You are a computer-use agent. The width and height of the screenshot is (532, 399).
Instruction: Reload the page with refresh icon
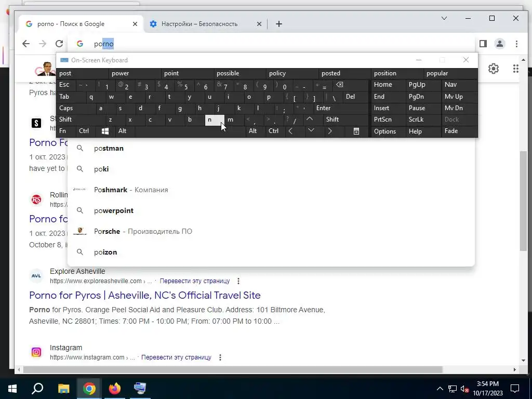coord(59,44)
